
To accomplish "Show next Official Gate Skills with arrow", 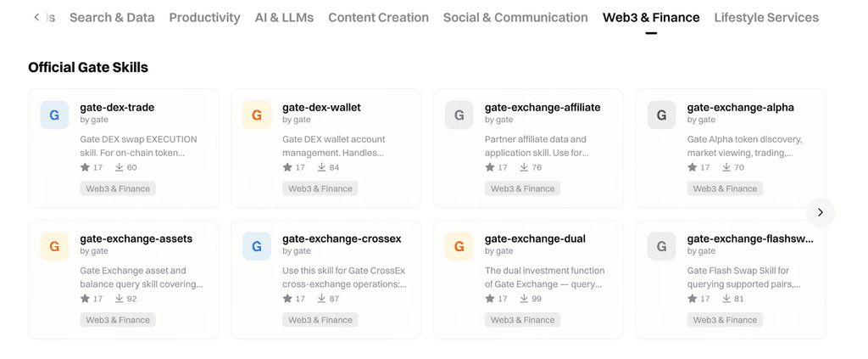I will [820, 212].
